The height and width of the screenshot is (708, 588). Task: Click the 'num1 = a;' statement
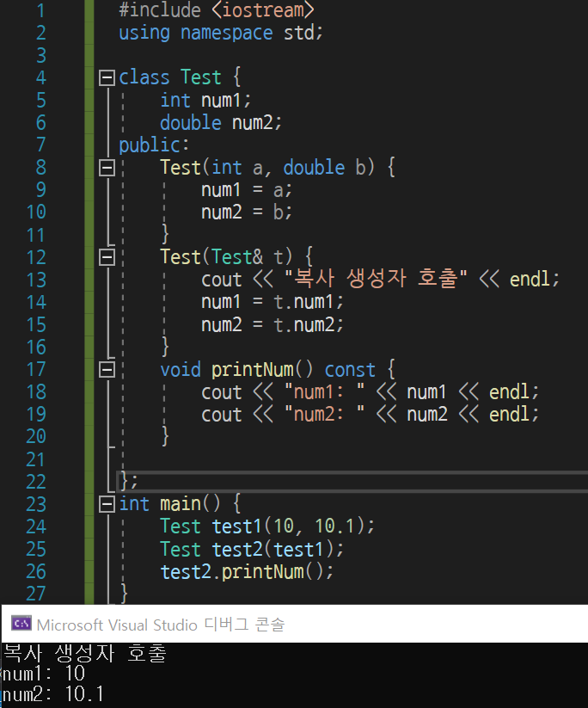[x=247, y=190]
